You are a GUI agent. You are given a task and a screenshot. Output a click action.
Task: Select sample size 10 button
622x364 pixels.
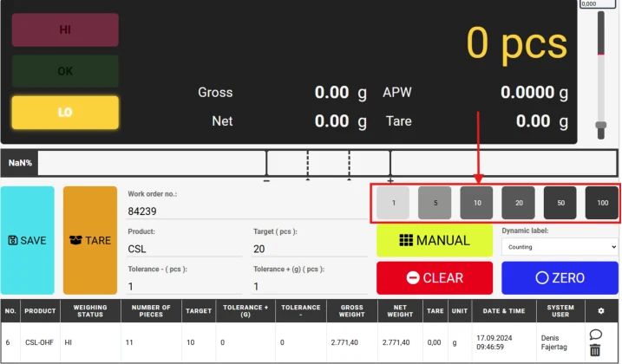(x=476, y=203)
